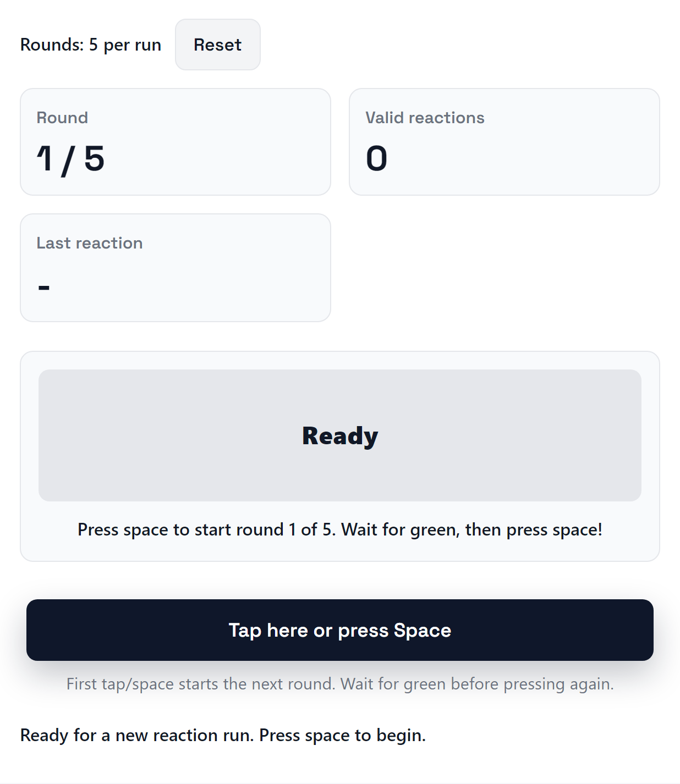Click the Reset button
The width and height of the screenshot is (680, 784).
(217, 45)
